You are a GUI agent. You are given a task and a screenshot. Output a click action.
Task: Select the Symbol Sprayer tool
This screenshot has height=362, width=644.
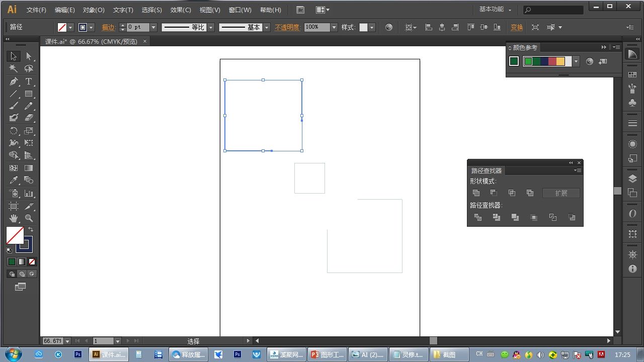click(x=14, y=194)
